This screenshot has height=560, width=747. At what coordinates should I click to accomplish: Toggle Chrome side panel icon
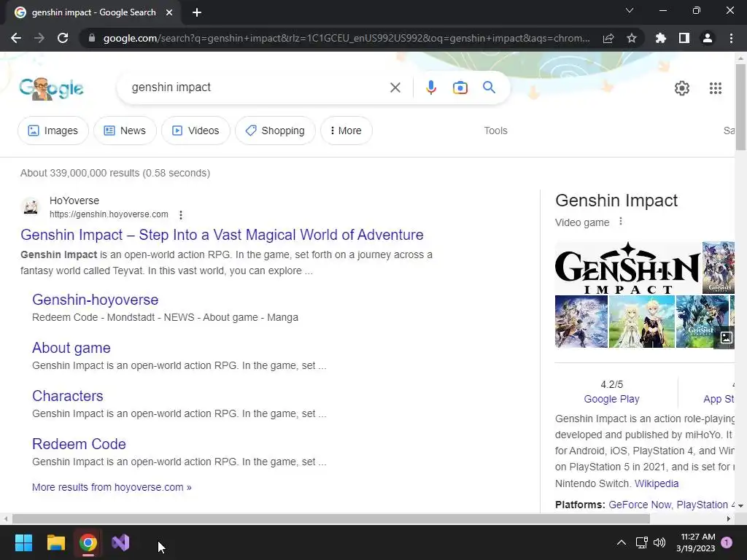point(684,38)
